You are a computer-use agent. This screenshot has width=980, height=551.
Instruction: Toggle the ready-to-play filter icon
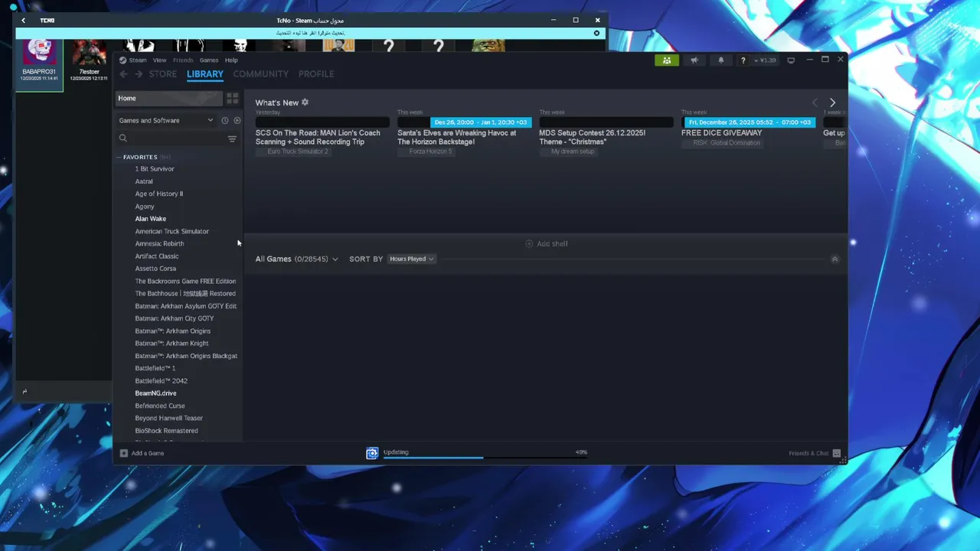click(237, 120)
